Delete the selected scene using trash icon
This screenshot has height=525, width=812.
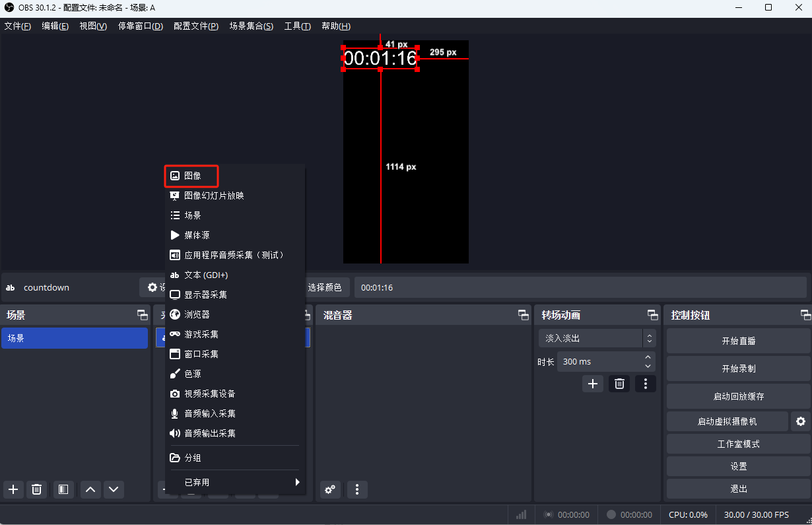pos(37,489)
